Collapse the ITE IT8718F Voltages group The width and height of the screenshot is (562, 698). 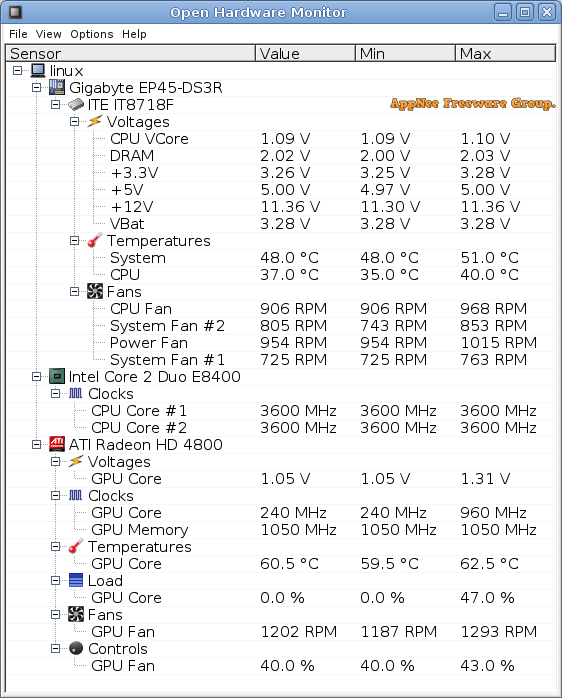pyautogui.click(x=74, y=122)
